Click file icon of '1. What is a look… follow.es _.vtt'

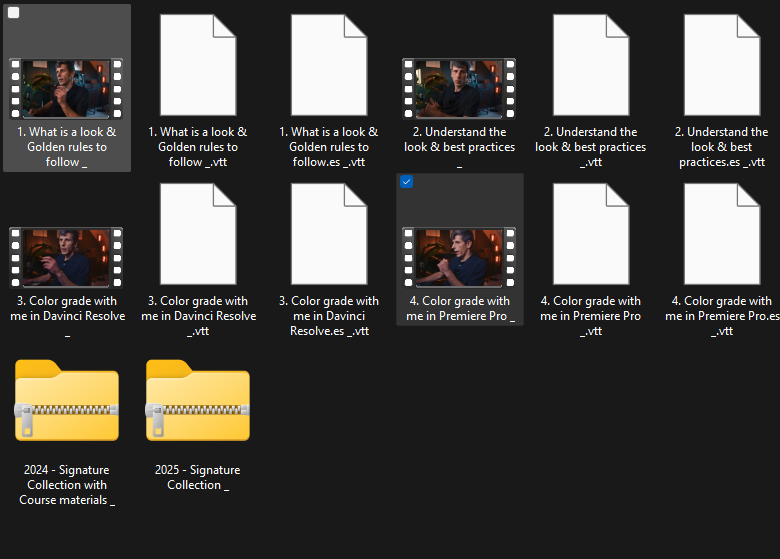[328, 65]
